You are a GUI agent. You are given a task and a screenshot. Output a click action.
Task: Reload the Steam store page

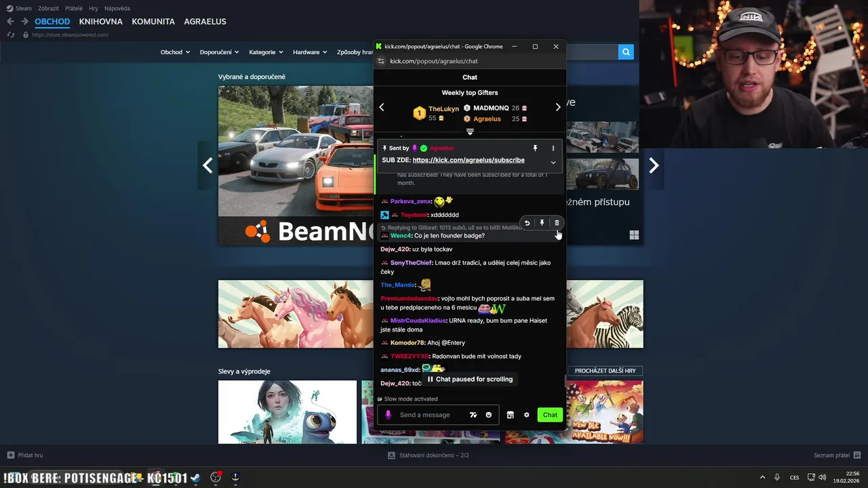tap(11, 35)
